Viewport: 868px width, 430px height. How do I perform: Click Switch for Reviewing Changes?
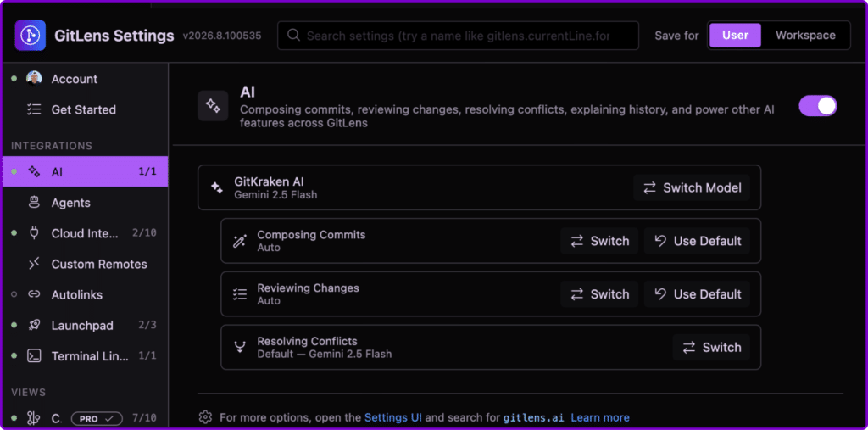599,294
